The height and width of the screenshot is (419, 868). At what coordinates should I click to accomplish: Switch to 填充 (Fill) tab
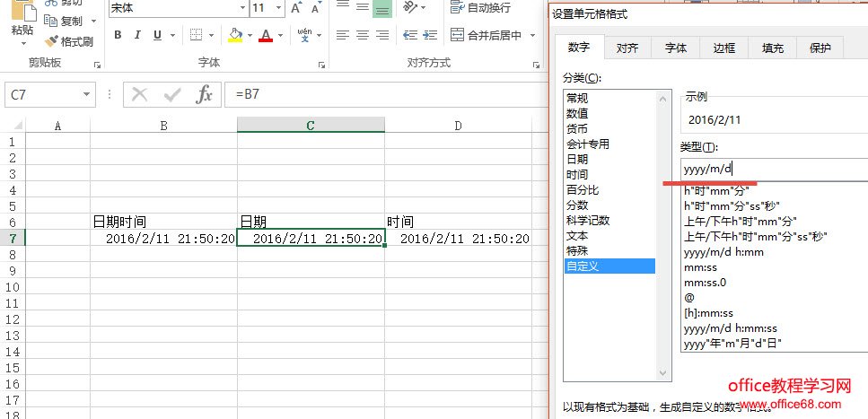(772, 48)
